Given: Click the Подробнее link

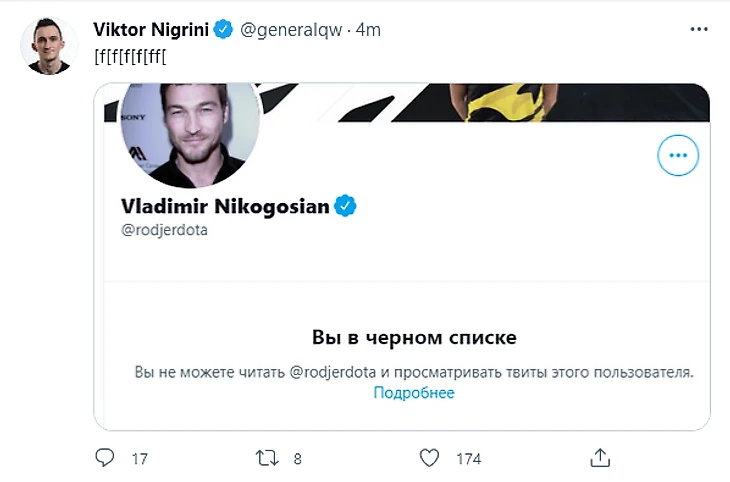Looking at the screenshot, I should (x=414, y=393).
